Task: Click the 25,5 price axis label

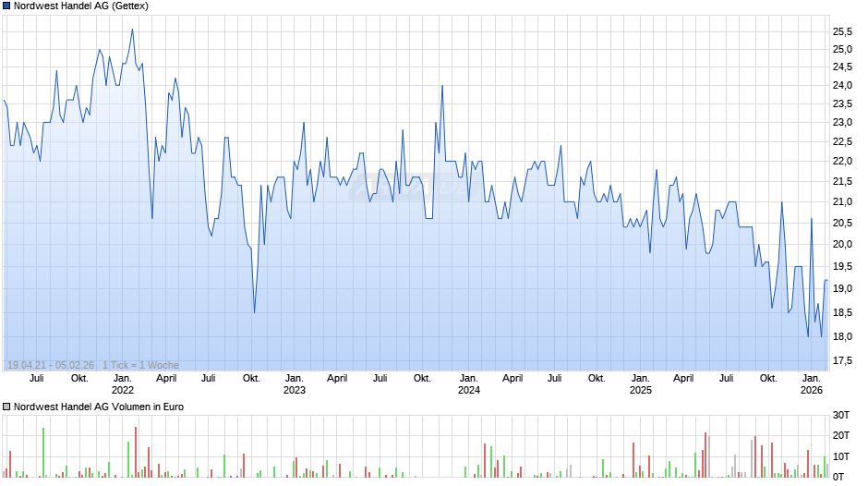Action: (842, 31)
